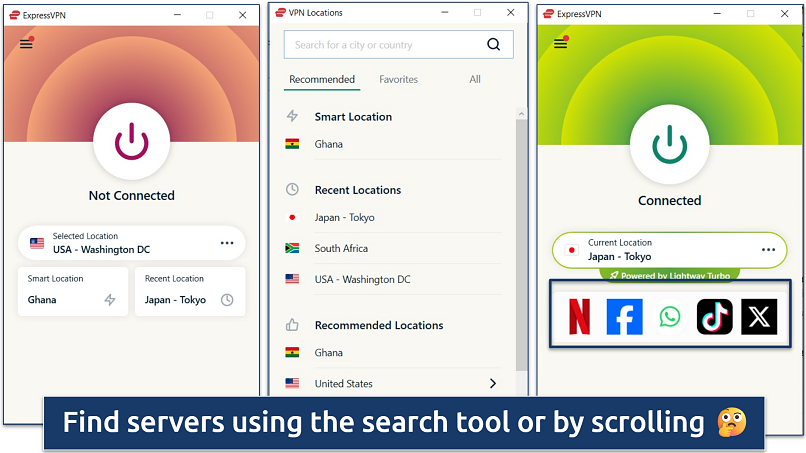Select Japan - Tokyo Recent Location card

189,291
